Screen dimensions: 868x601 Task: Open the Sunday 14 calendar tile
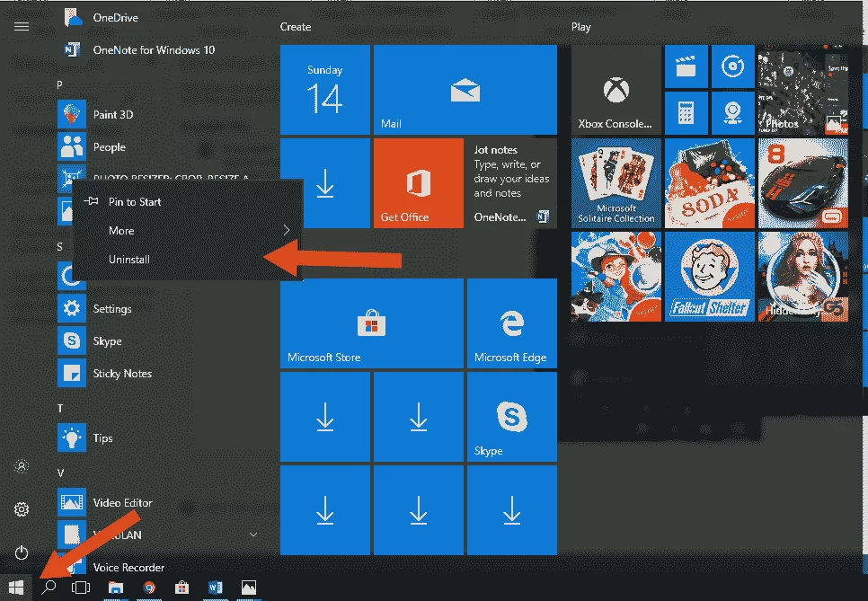325,90
